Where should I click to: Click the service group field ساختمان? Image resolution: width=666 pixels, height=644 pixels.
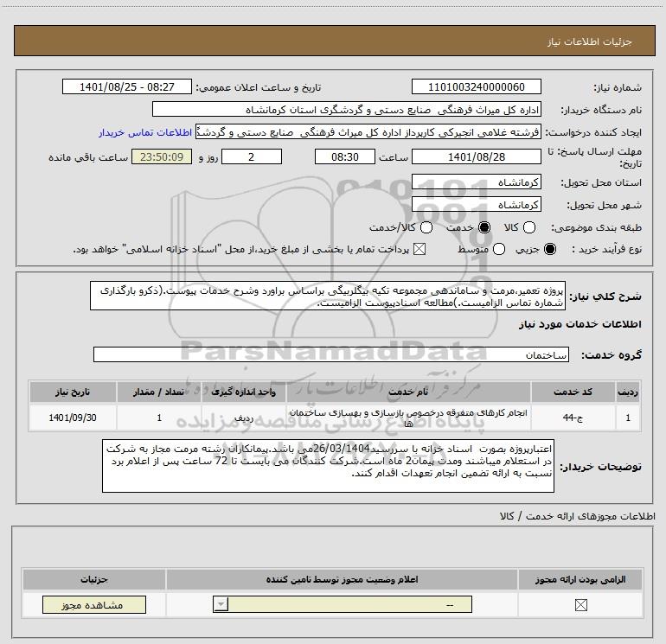(x=331, y=355)
